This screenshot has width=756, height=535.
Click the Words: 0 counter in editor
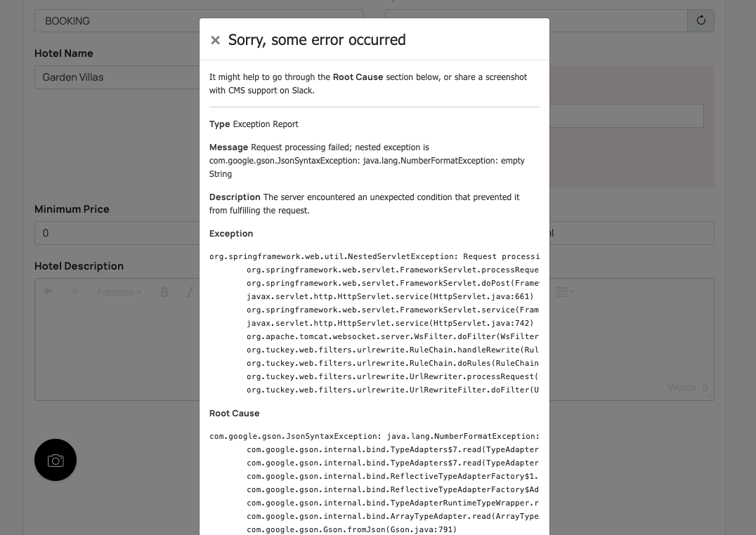tap(688, 388)
